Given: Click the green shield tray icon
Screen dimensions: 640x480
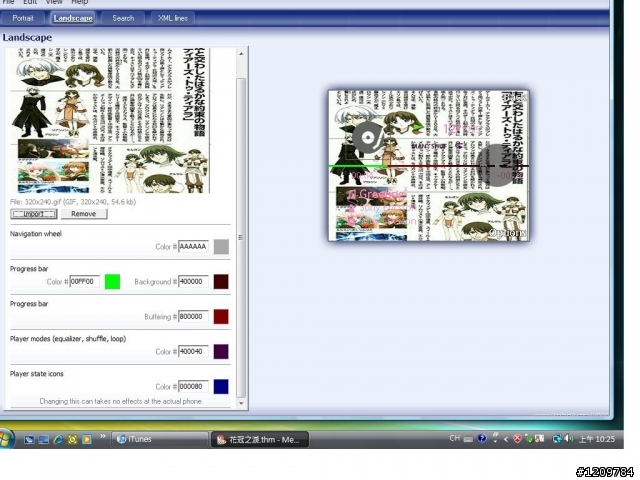Looking at the screenshot, I should (529, 439).
